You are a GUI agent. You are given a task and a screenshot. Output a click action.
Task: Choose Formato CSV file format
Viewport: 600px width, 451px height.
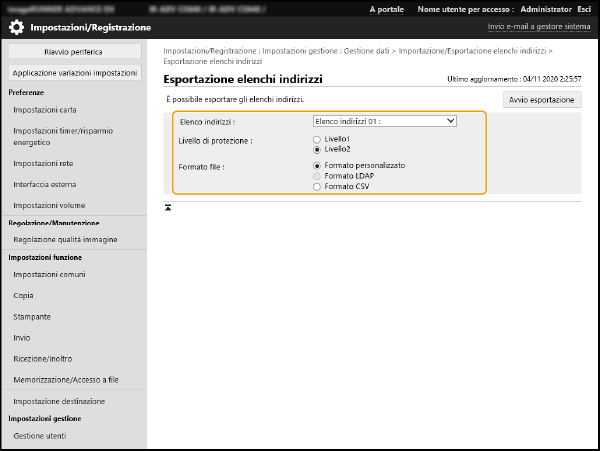coord(318,186)
